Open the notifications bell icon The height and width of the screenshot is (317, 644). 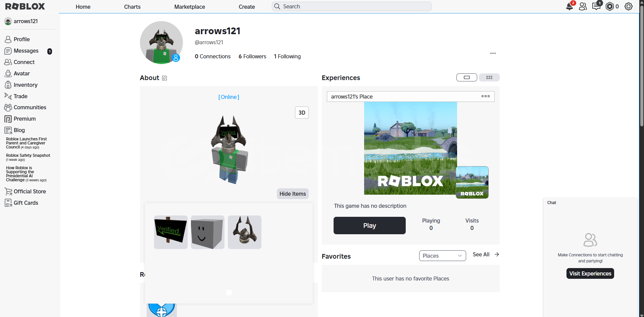[569, 6]
